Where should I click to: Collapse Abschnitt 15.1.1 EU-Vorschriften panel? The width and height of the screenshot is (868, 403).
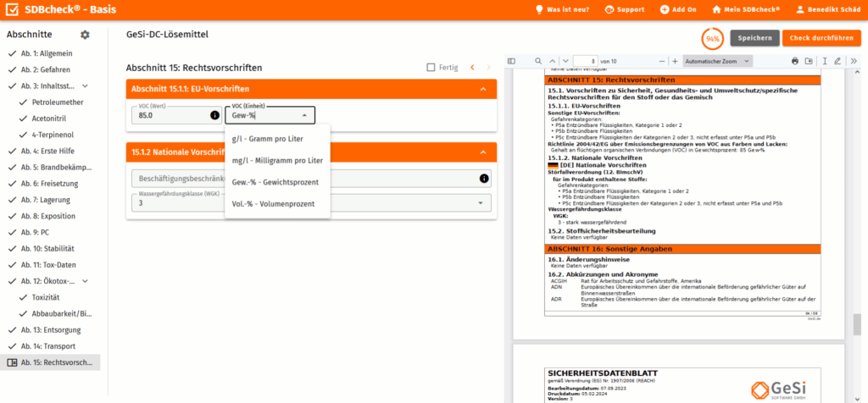point(482,89)
